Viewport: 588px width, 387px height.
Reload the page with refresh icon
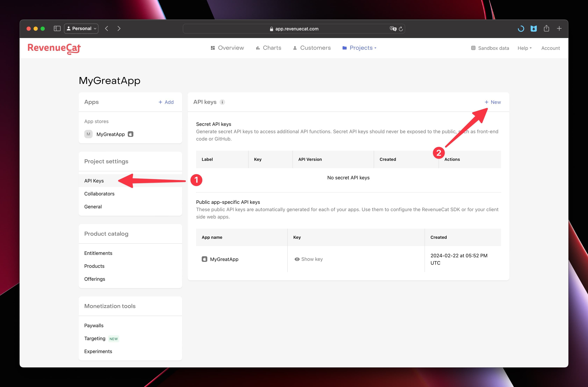coord(401,29)
